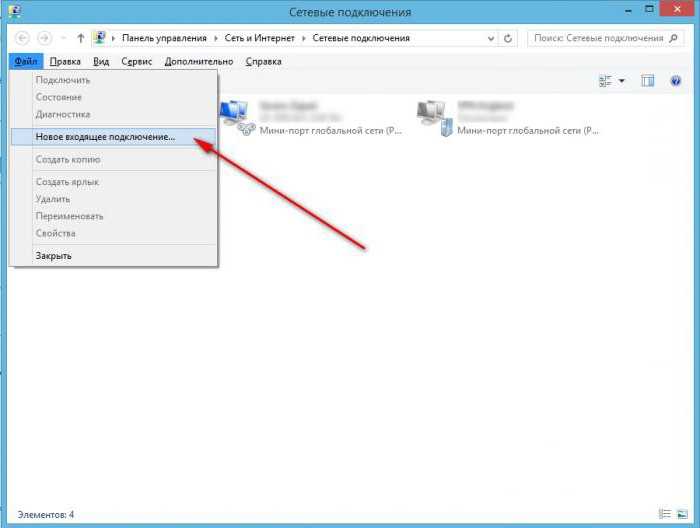This screenshot has height=528, width=700.
Task: Go up one folder level
Action: (81, 38)
